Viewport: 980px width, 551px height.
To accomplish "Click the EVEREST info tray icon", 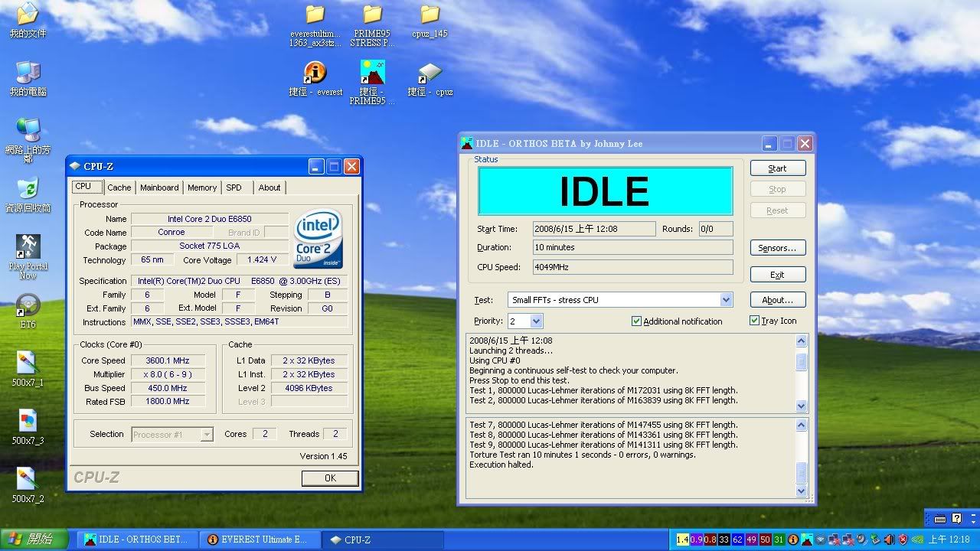I will 793,540.
